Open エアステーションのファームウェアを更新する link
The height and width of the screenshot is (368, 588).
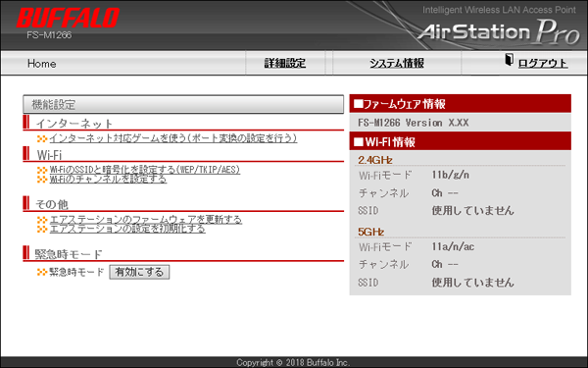click(x=146, y=219)
